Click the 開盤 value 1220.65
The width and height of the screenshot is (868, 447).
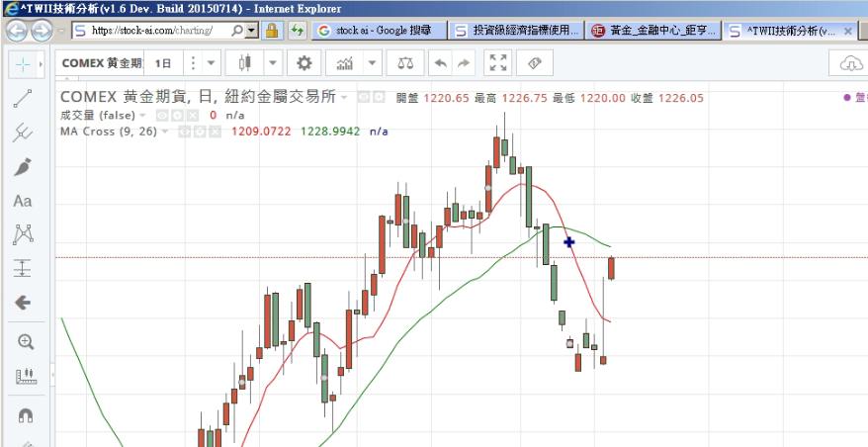446,99
